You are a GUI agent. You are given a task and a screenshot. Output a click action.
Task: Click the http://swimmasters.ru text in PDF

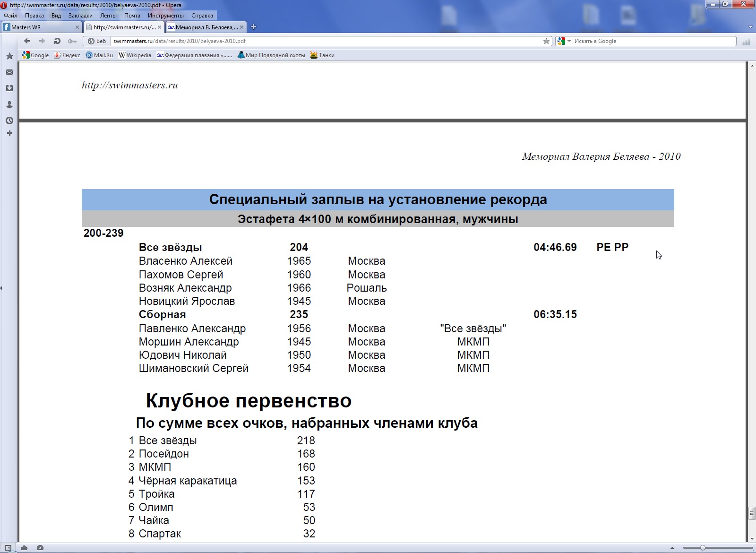(130, 85)
